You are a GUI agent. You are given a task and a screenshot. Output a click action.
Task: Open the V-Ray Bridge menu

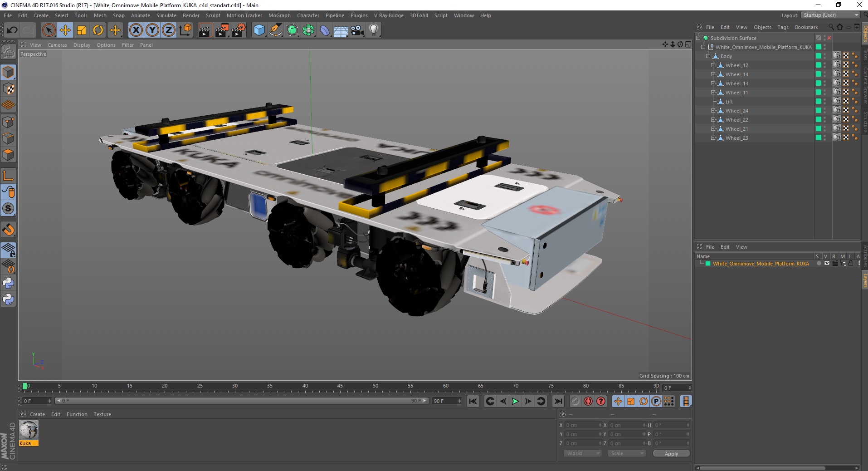pyautogui.click(x=389, y=15)
